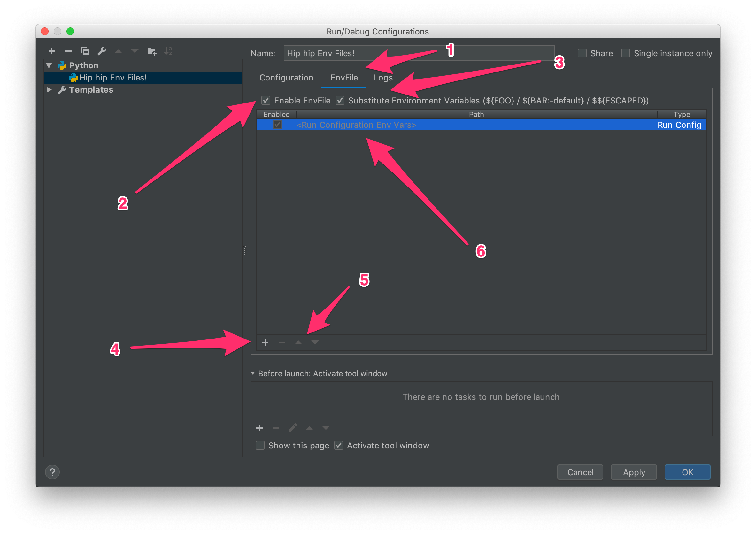Add an env file with plus icon

pyautogui.click(x=265, y=342)
